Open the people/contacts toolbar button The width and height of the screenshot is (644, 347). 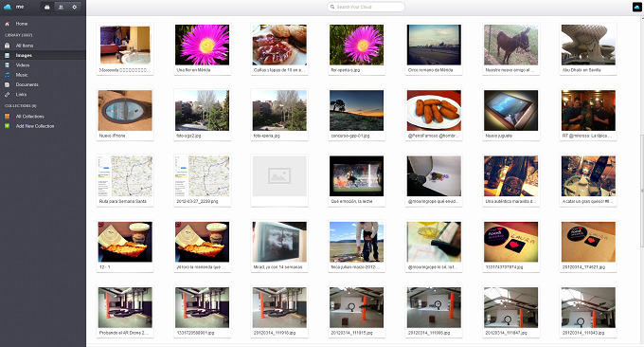coord(61,7)
